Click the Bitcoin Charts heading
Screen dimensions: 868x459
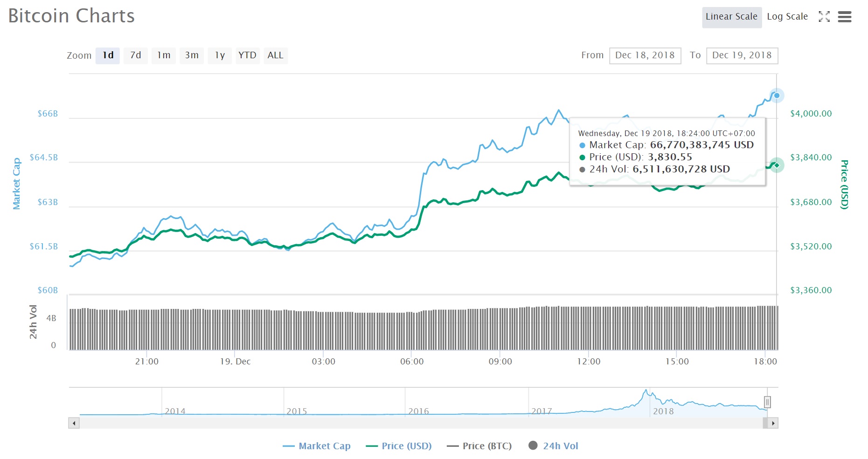pyautogui.click(x=71, y=16)
